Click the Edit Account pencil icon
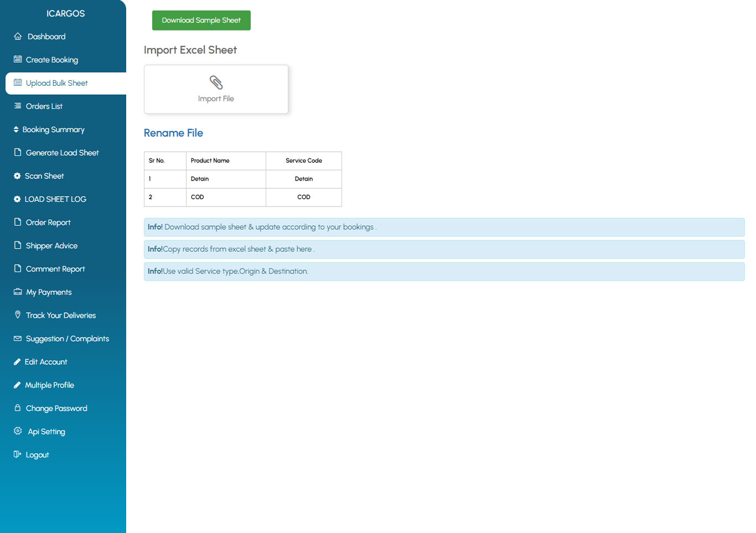756x533 pixels. [x=17, y=361]
